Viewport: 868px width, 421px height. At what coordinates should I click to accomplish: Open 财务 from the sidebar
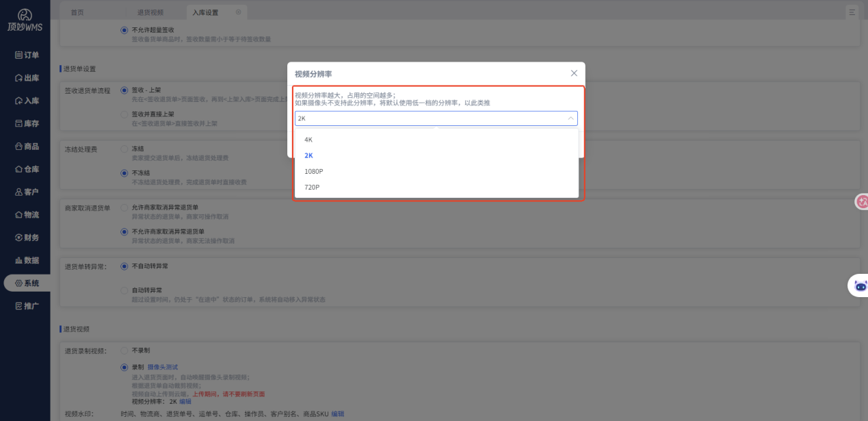click(x=27, y=238)
